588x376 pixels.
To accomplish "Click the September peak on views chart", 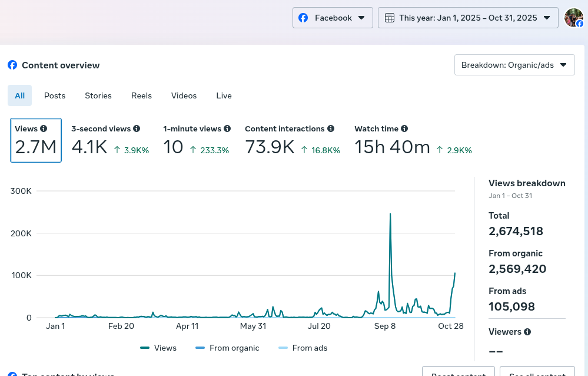I will [x=390, y=214].
